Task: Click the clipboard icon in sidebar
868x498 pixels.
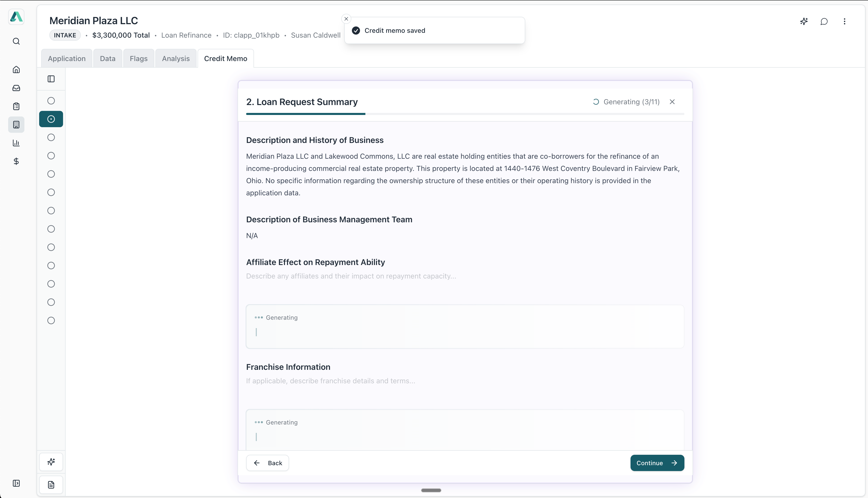Action: click(16, 106)
